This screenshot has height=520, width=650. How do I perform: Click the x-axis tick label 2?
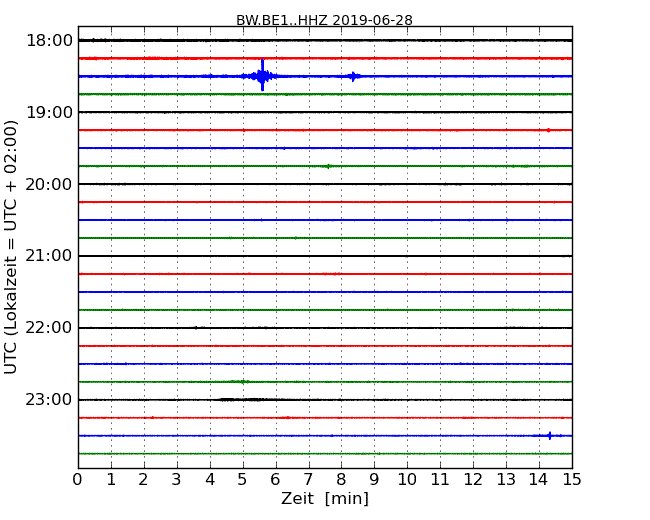[x=143, y=480]
